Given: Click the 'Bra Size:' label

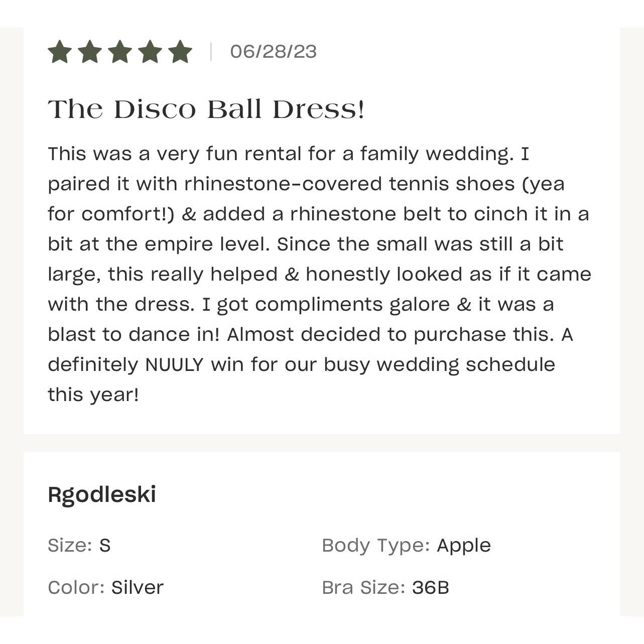Looking at the screenshot, I should (x=363, y=587).
